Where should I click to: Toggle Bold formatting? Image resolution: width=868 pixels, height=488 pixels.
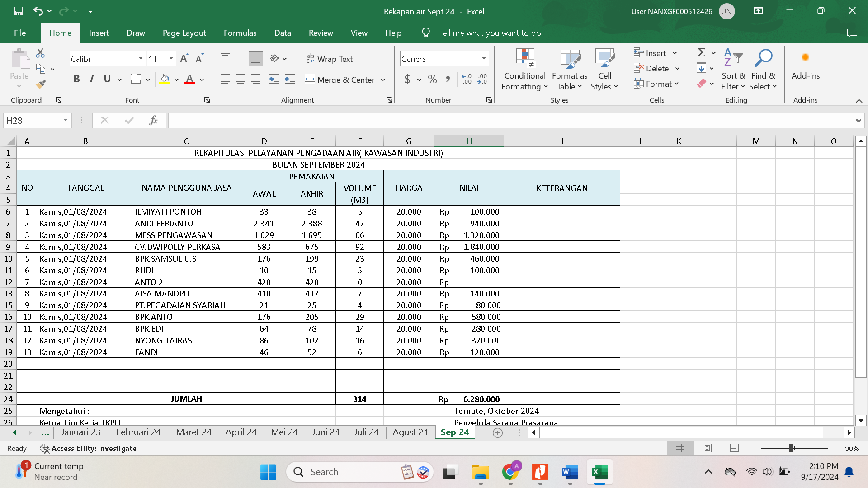76,79
